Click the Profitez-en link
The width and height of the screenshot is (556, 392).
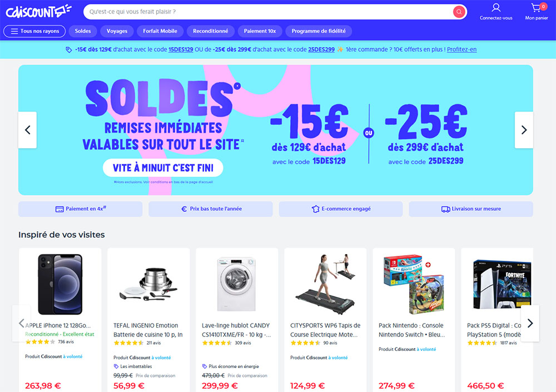pos(461,49)
